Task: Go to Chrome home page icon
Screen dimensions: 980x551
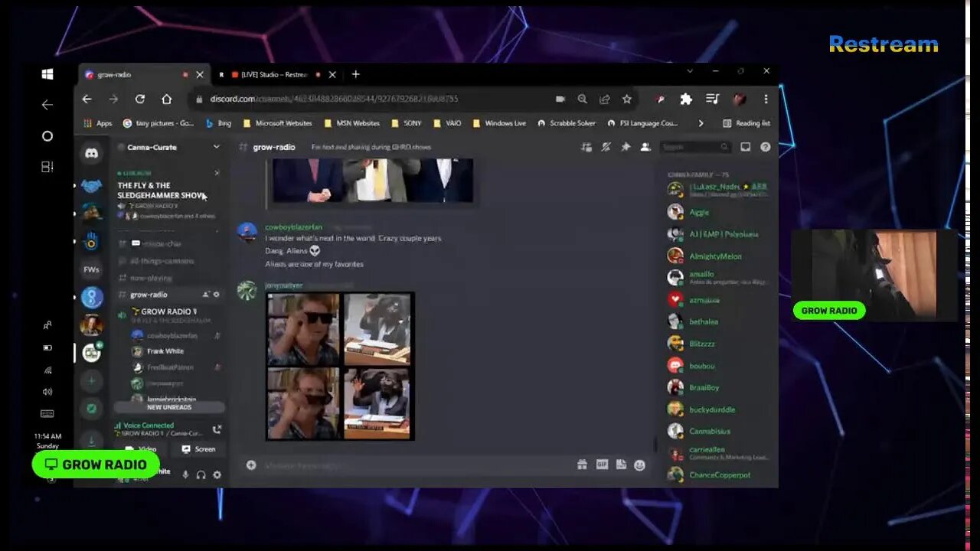Action: click(166, 99)
